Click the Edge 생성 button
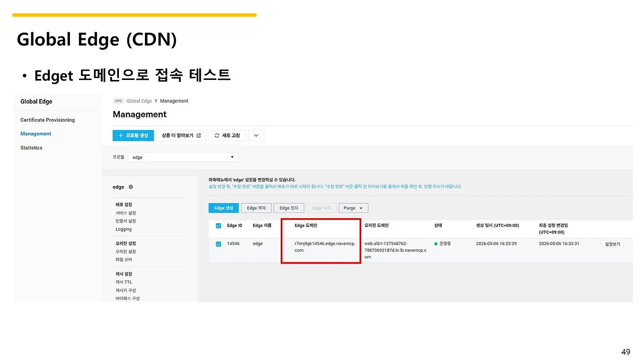This screenshot has height=362, width=644. pos(223,208)
